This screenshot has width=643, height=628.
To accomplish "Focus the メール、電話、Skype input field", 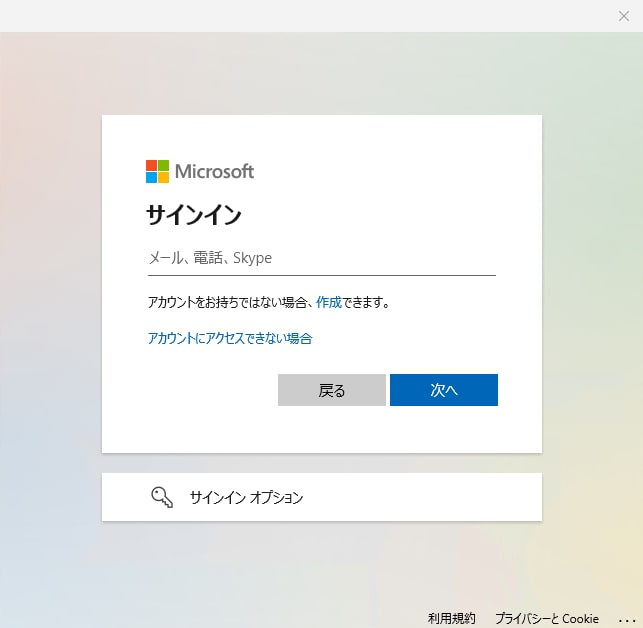I will (322, 258).
